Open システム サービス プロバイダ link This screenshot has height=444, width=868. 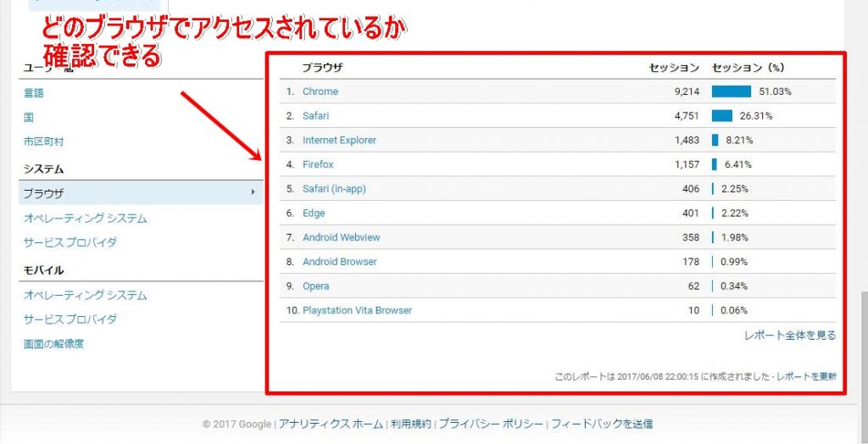pos(70,242)
